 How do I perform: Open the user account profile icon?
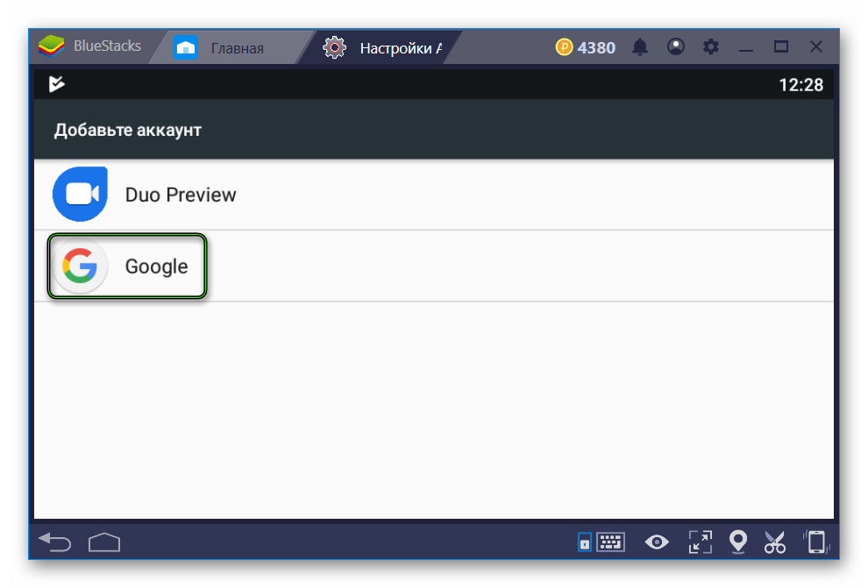pyautogui.click(x=675, y=47)
